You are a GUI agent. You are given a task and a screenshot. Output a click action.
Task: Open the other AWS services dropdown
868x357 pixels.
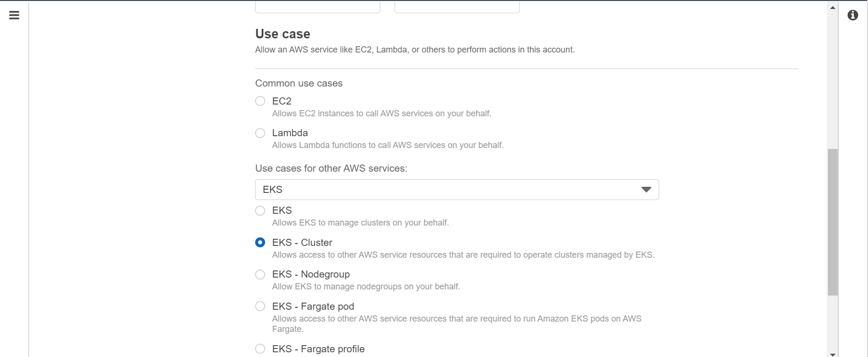[x=457, y=190]
